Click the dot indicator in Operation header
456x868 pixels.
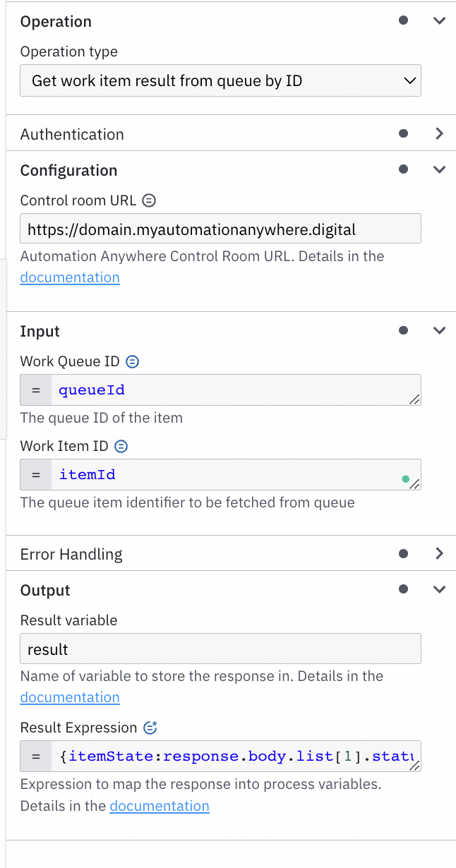point(403,20)
